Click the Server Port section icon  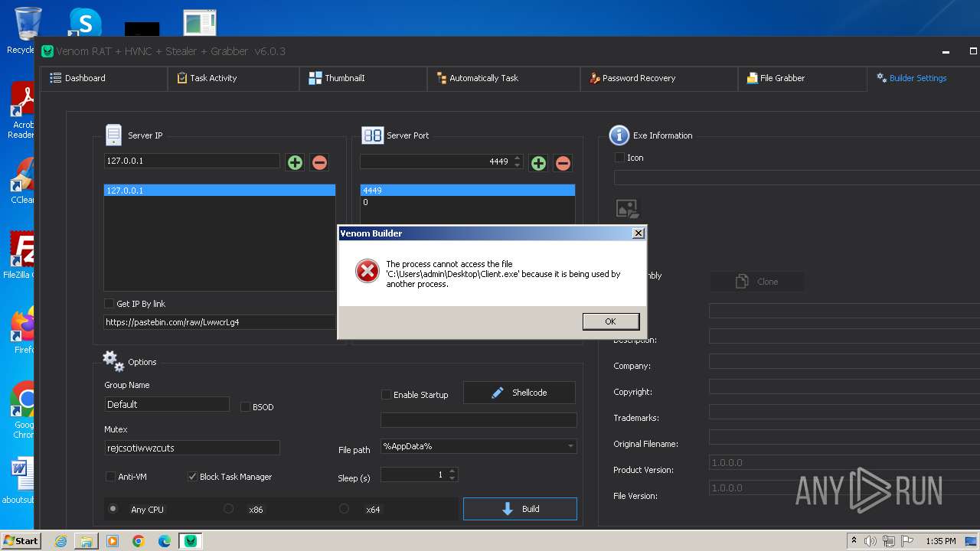[372, 135]
